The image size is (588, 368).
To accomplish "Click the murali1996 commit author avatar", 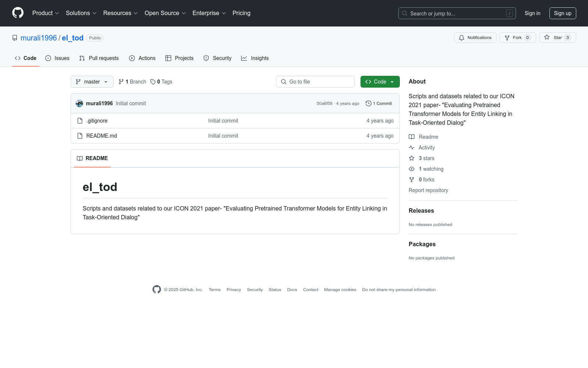I will [x=79, y=103].
